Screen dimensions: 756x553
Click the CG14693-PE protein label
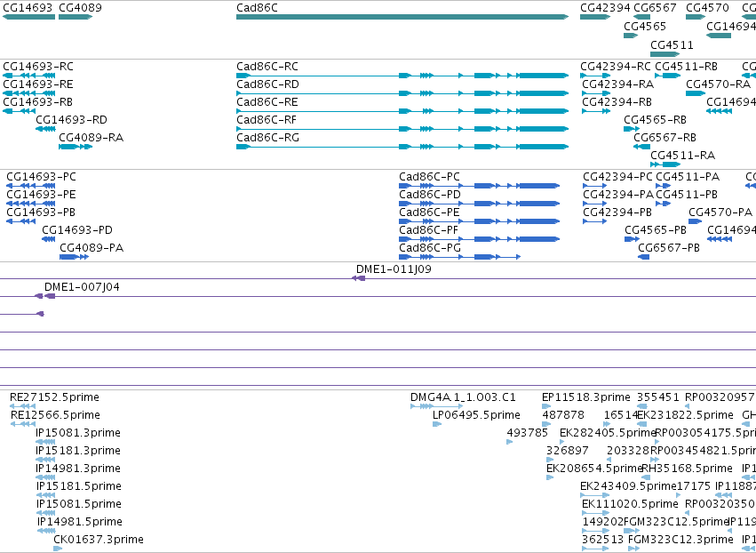[41, 195]
